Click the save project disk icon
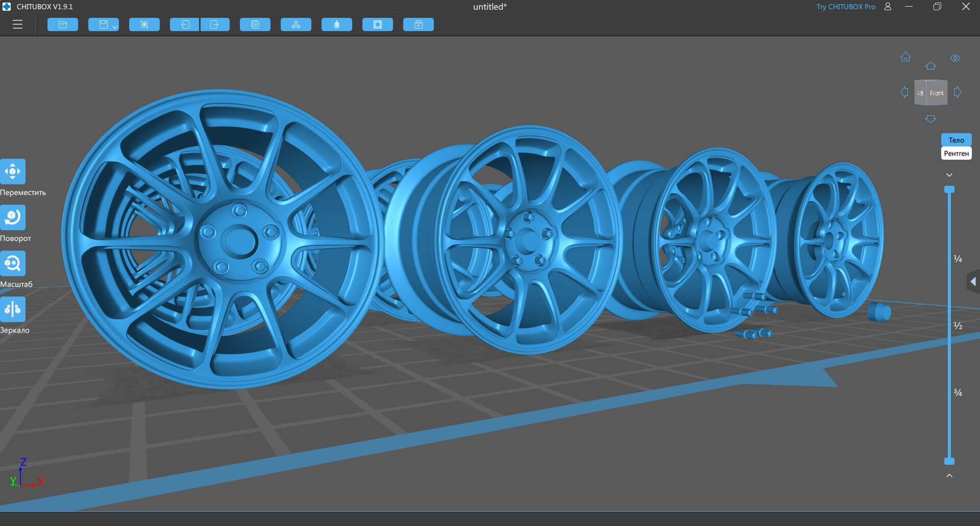 103,24
